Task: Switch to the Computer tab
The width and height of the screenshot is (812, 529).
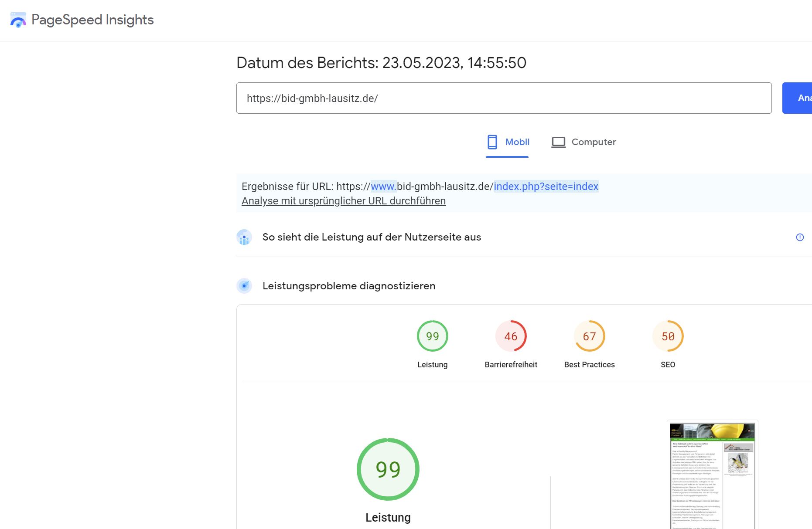Action: click(x=583, y=142)
